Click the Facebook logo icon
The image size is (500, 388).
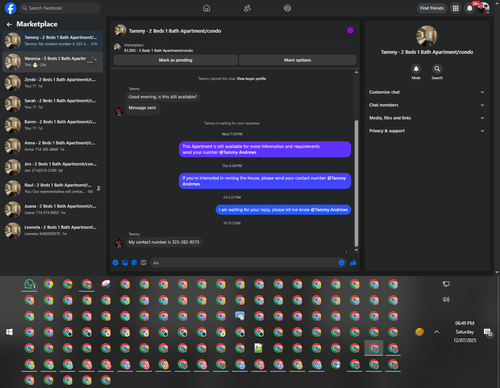tap(10, 8)
